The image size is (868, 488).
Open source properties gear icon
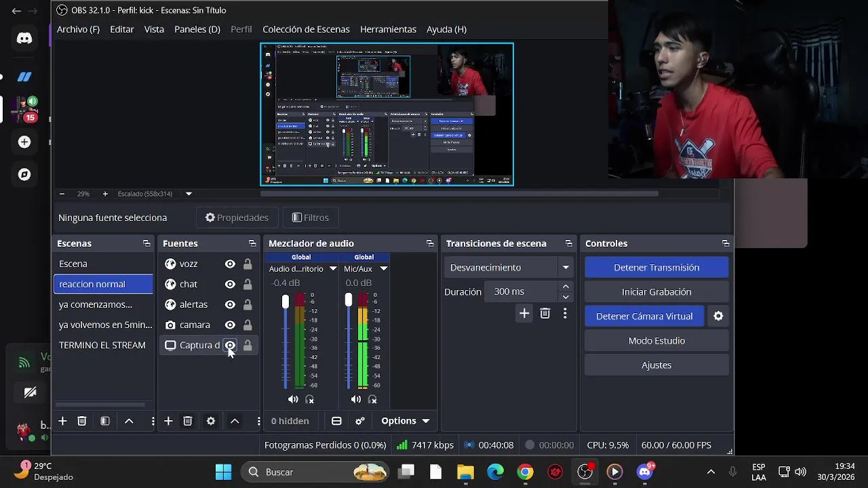[x=211, y=421]
